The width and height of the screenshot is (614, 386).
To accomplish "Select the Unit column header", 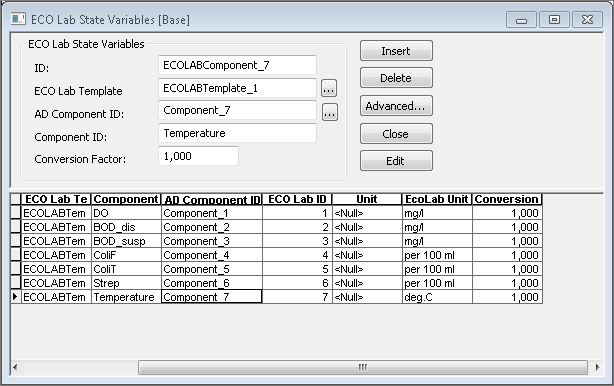I will pyautogui.click(x=367, y=199).
